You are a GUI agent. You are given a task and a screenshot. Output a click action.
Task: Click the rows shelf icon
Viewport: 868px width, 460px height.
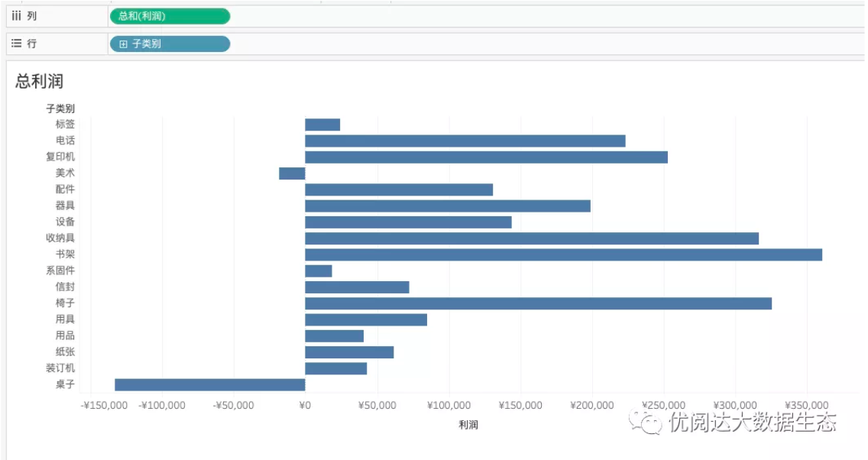point(17,44)
